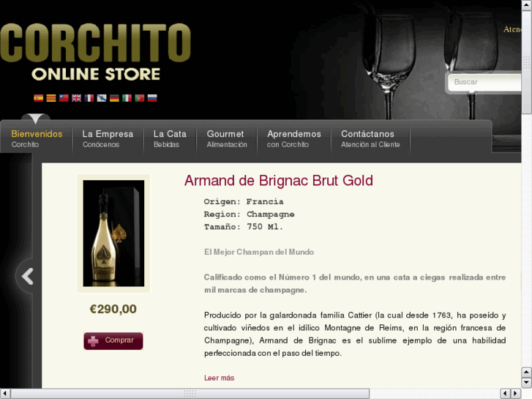
Task: Select the French flag language icon
Action: point(89,98)
